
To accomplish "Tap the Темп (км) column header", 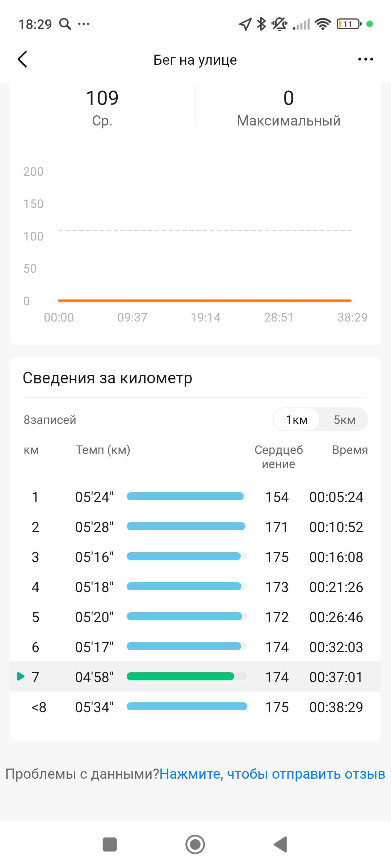I will pos(103,450).
